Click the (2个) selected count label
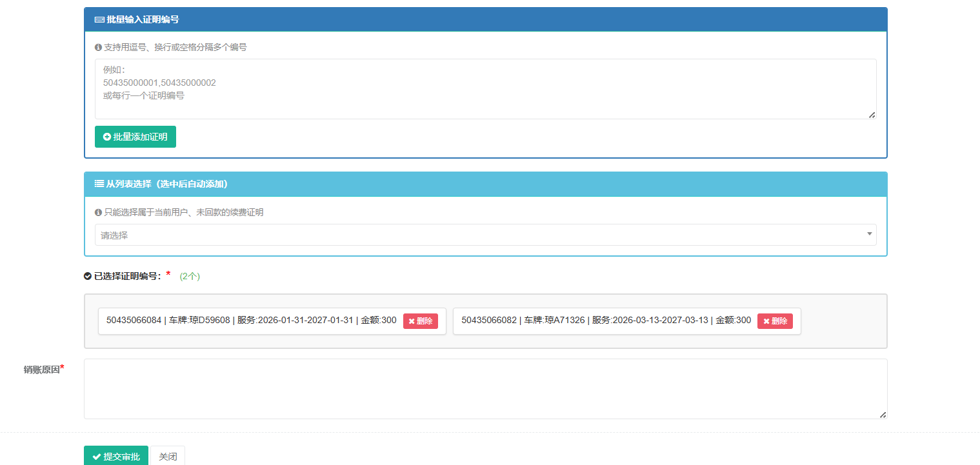980x465 pixels. click(x=190, y=276)
